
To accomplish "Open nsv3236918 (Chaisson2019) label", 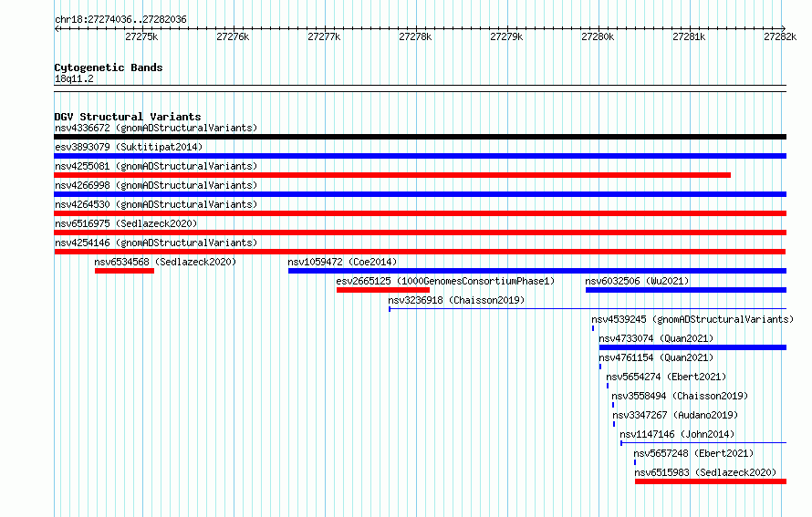I will coord(456,300).
